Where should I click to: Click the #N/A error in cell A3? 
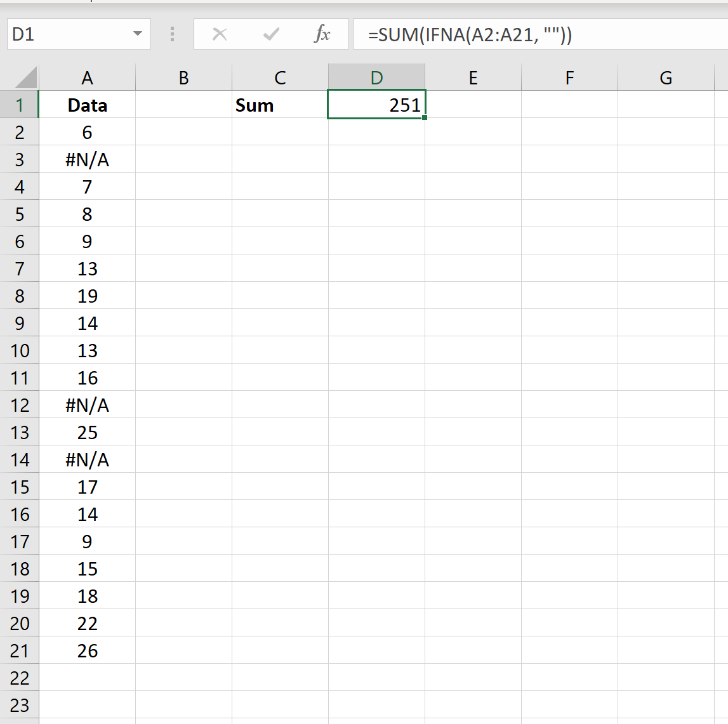(87, 159)
